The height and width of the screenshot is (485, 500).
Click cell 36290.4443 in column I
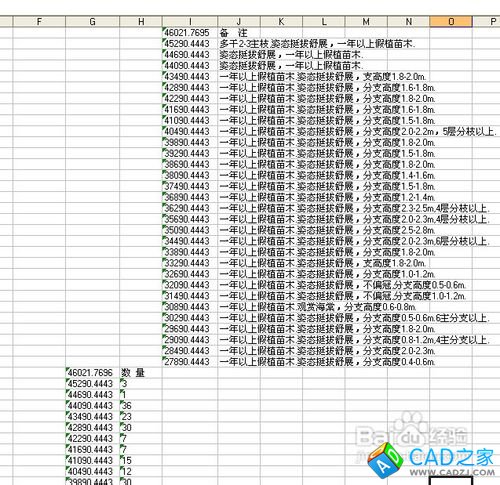click(190, 208)
